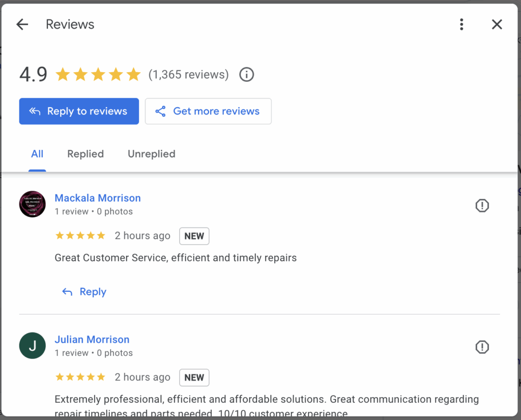Open Julian Morrison's profile name link

pyautogui.click(x=92, y=340)
